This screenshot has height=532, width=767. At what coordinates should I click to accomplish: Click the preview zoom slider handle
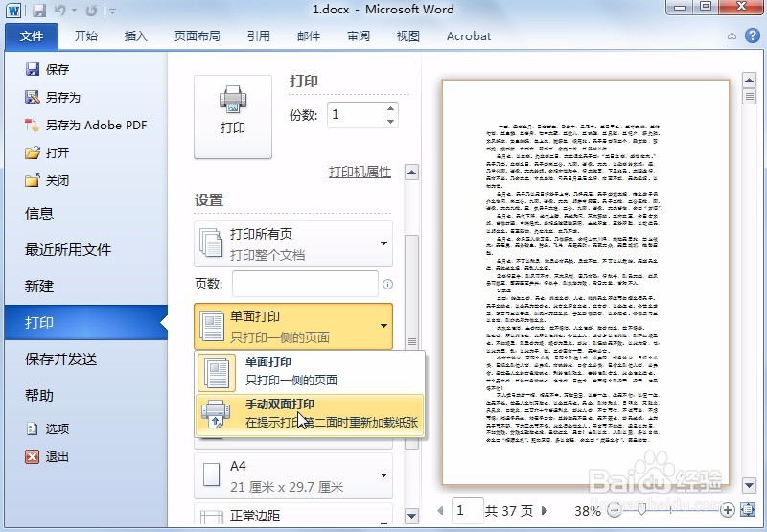641,511
